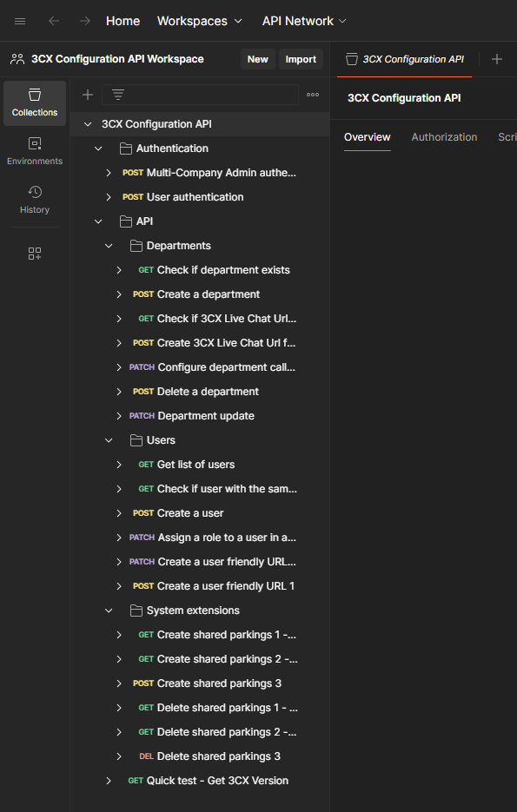Click the forward navigation arrow
Image resolution: width=517 pixels, height=812 pixels.
[84, 21]
